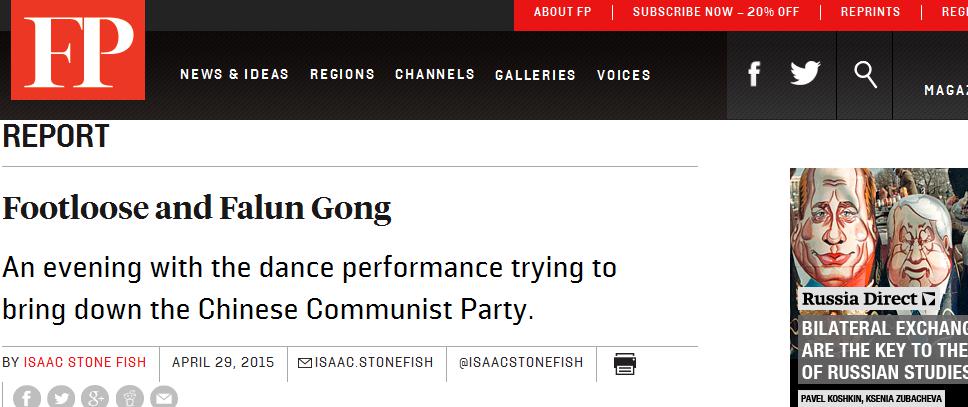Viewport: 968px width, 407px height.
Task: Share article on Google Plus
Action: coord(95,397)
